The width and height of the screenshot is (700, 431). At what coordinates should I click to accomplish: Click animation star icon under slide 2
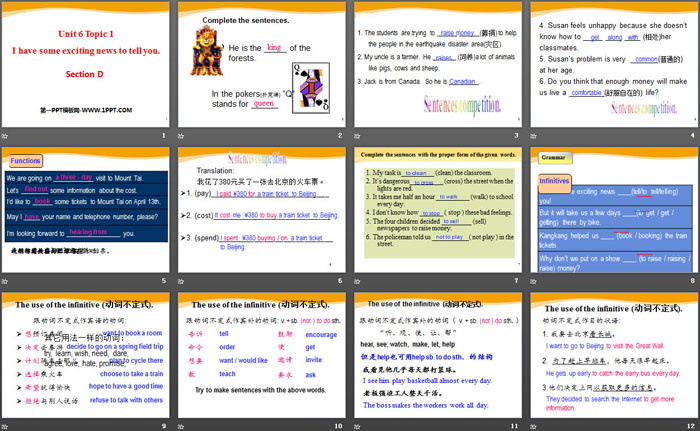point(181,135)
